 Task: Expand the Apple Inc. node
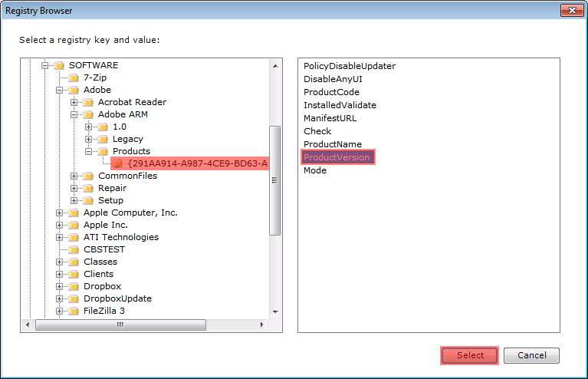(59, 225)
